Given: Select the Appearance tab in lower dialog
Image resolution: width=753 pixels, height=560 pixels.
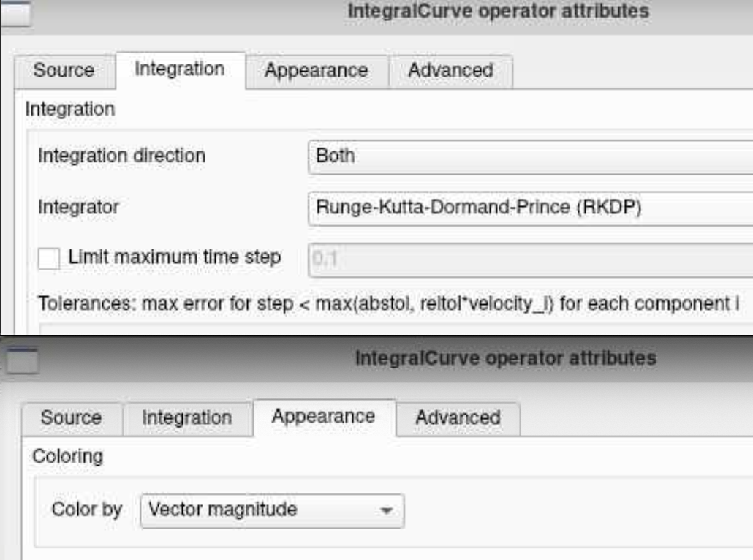Looking at the screenshot, I should click(324, 417).
